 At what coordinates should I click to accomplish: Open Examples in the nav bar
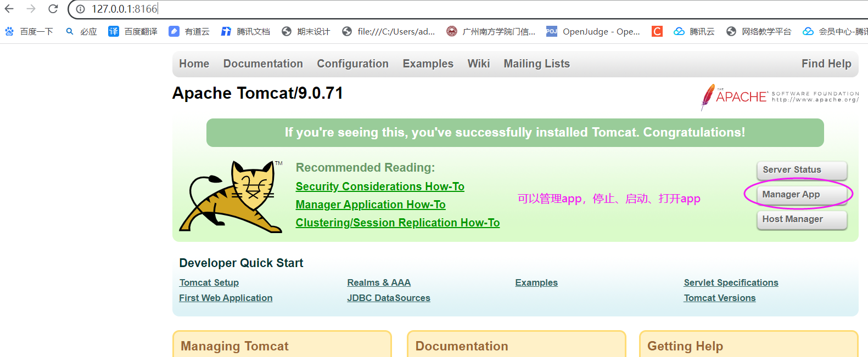pyautogui.click(x=428, y=64)
